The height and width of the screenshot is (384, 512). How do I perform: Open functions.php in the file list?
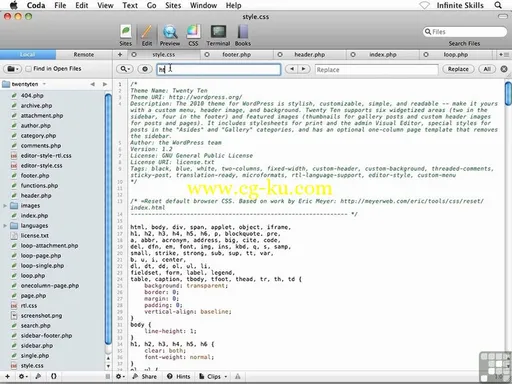click(39, 186)
